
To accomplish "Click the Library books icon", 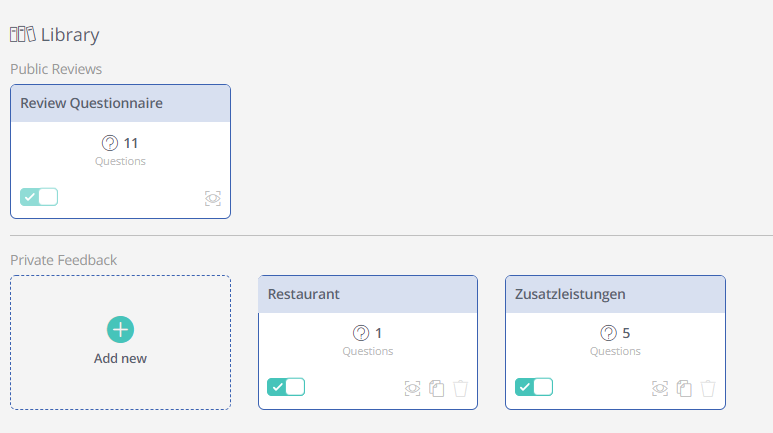I will (23, 35).
